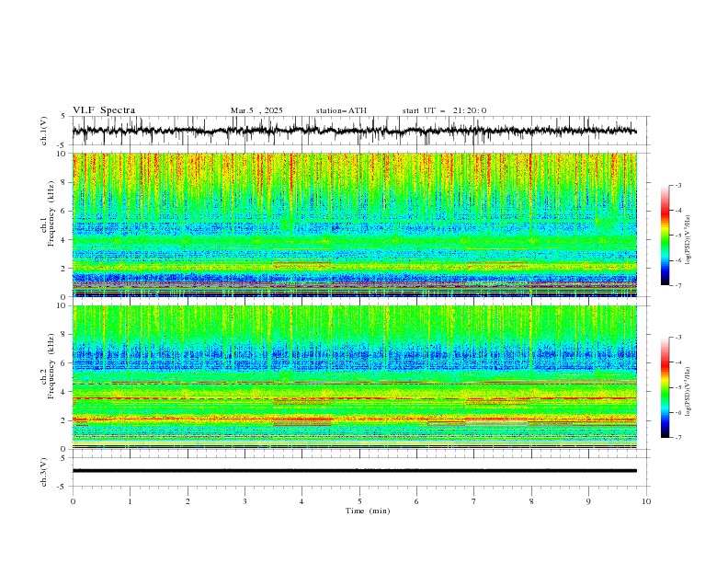Click the 'start UT = 21:20:0' text

pyautogui.click(x=444, y=110)
